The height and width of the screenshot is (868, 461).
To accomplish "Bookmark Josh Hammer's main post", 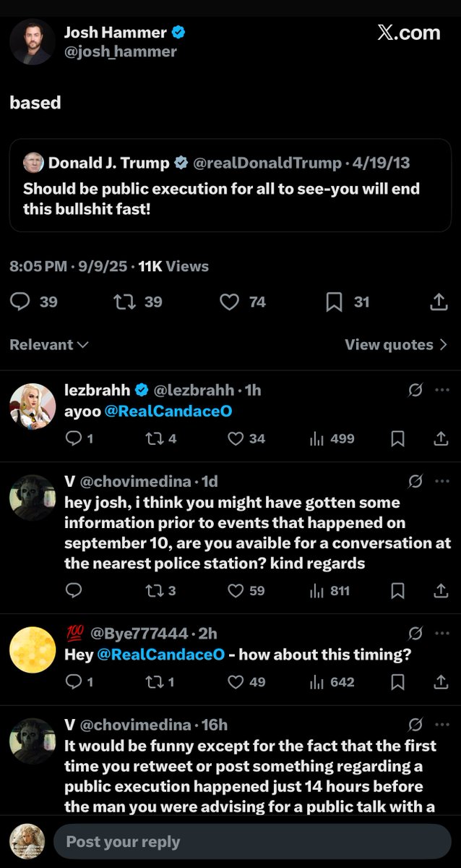I will pos(334,302).
